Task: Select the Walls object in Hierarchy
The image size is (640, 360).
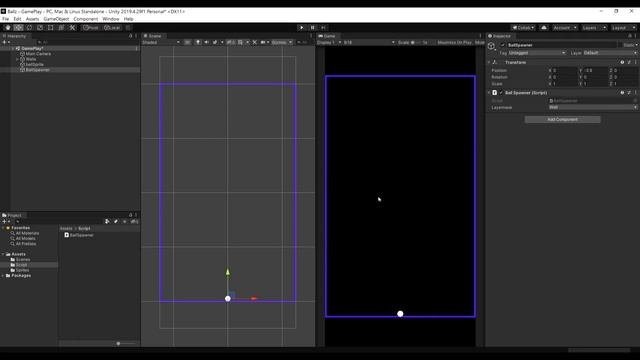Action: coord(31,59)
